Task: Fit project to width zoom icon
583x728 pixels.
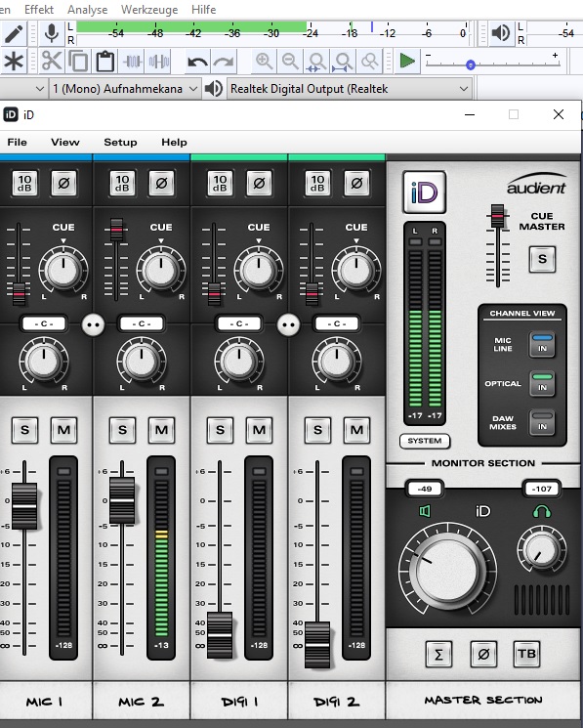Action: 343,61
